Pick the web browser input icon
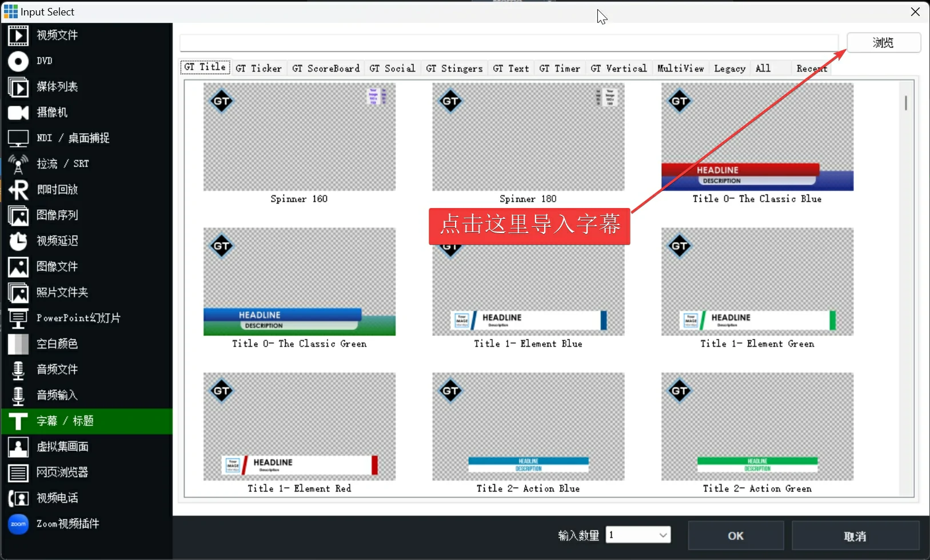Screen dimensions: 930x560 (x=18, y=473)
